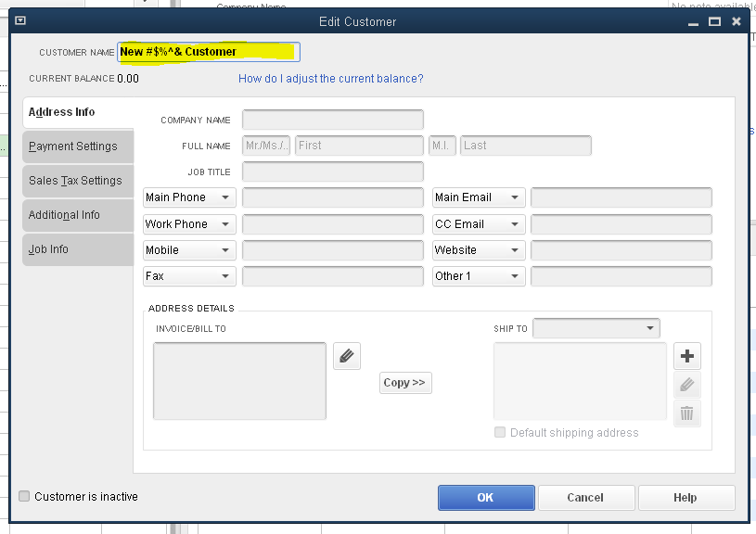Maximize the Edit Customer window
Image resolution: width=756 pixels, height=534 pixels.
click(x=714, y=21)
